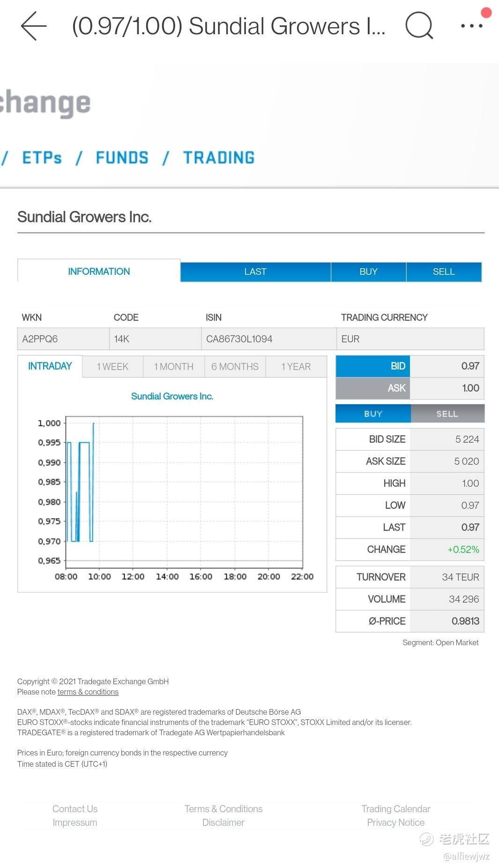This screenshot has height=868, width=499.
Task: Select the INFORMATION tab
Action: 99,271
